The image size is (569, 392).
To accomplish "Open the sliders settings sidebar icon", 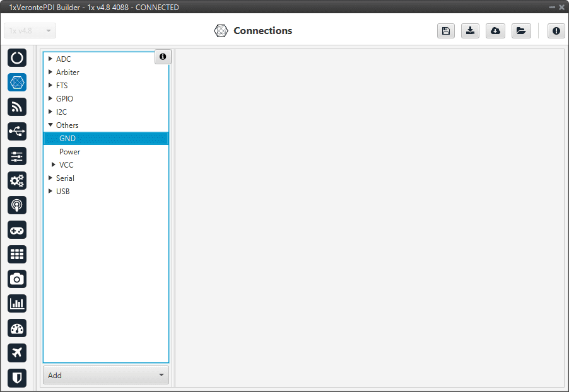I will [17, 156].
